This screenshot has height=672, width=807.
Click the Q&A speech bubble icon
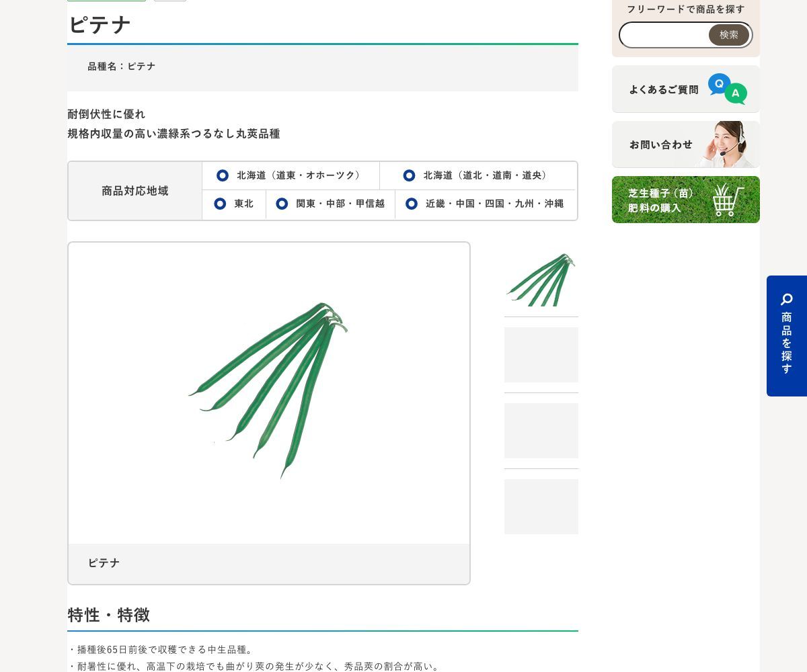point(727,89)
